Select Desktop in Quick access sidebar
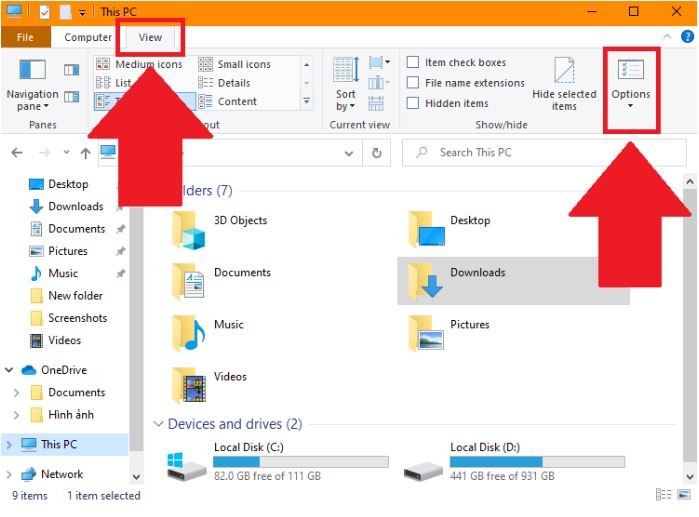This screenshot has width=699, height=517. pyautogui.click(x=68, y=184)
